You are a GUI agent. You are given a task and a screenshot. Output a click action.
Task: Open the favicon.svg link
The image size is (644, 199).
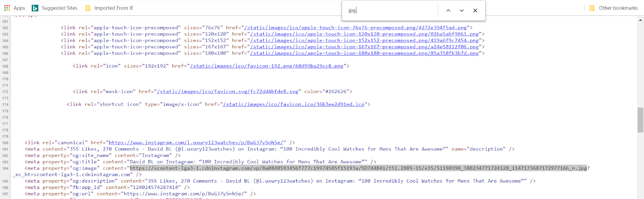(x=228, y=92)
